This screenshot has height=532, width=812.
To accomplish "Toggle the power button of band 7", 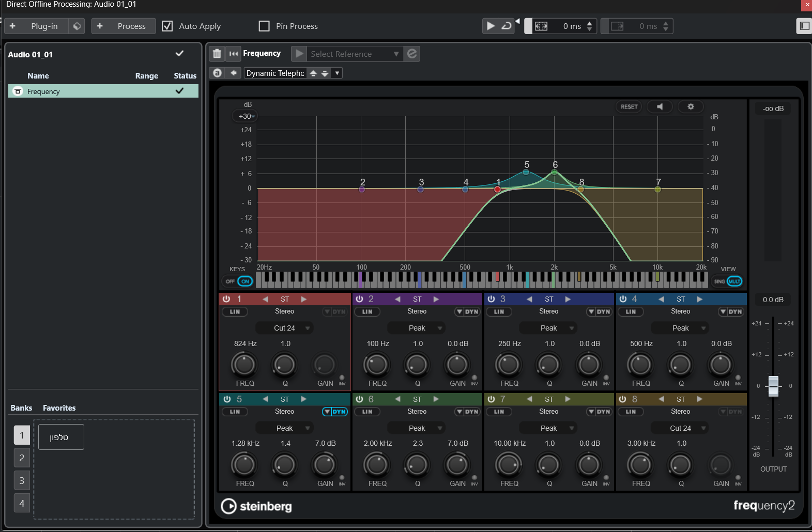I will (491, 399).
